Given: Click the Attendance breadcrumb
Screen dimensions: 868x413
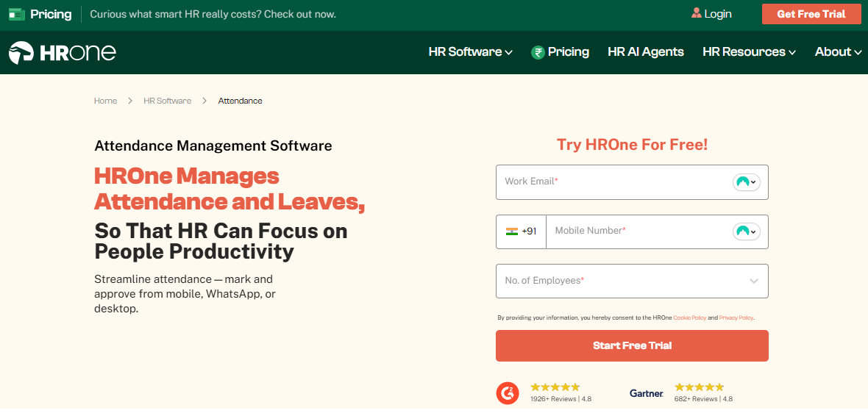Looking at the screenshot, I should (241, 101).
